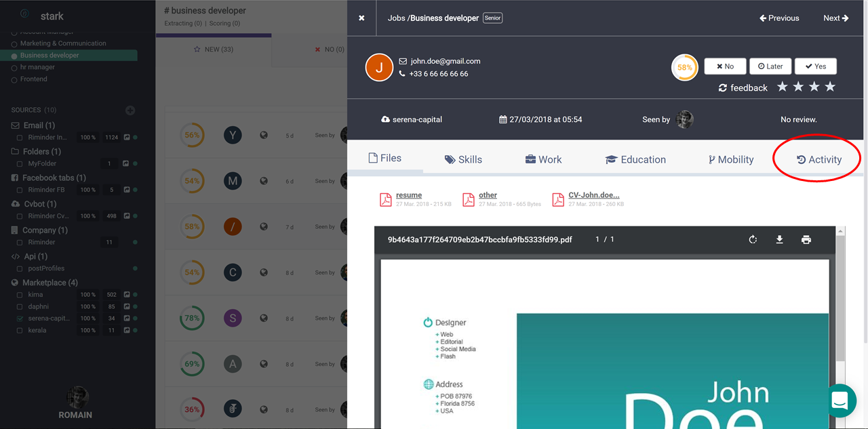Toggle the kima source checkbox
Screen dimensions: 868x429
(20, 295)
